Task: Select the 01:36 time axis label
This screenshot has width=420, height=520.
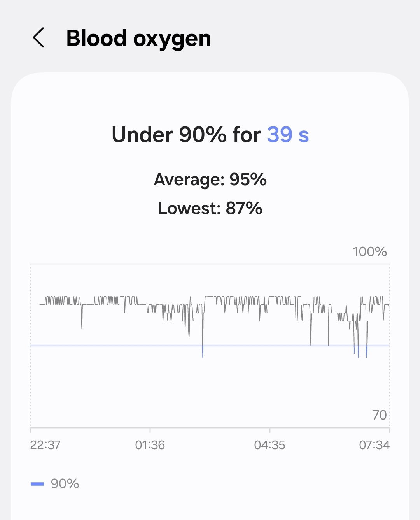Action: coord(150,445)
